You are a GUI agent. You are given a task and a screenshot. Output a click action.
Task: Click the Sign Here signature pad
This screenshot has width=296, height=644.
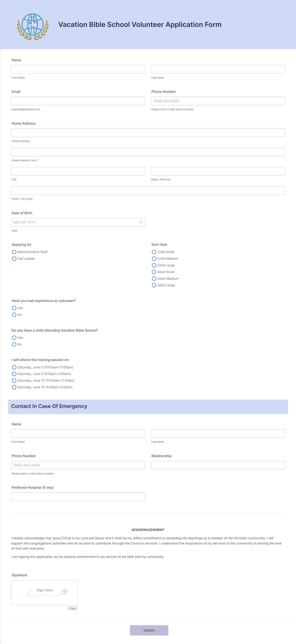tap(44, 593)
